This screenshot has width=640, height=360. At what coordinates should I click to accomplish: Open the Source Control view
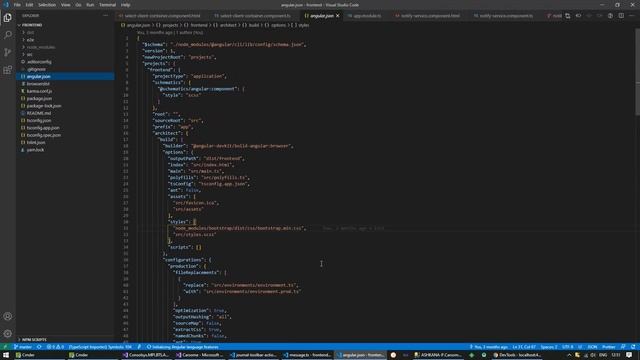point(7,52)
